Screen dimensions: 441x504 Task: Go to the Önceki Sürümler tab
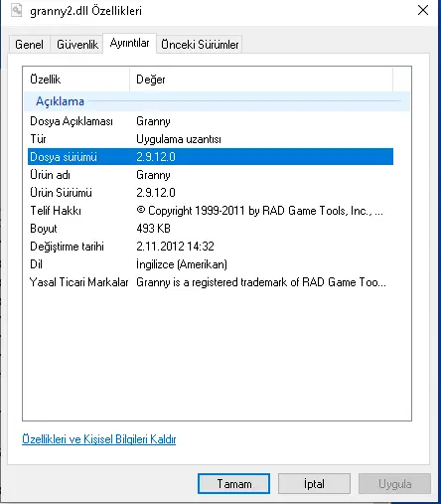click(x=200, y=45)
